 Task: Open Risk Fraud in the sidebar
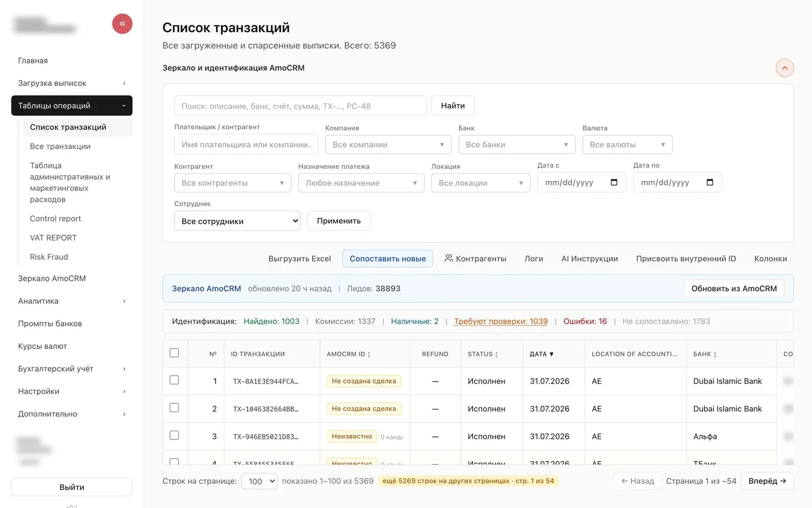coord(49,257)
